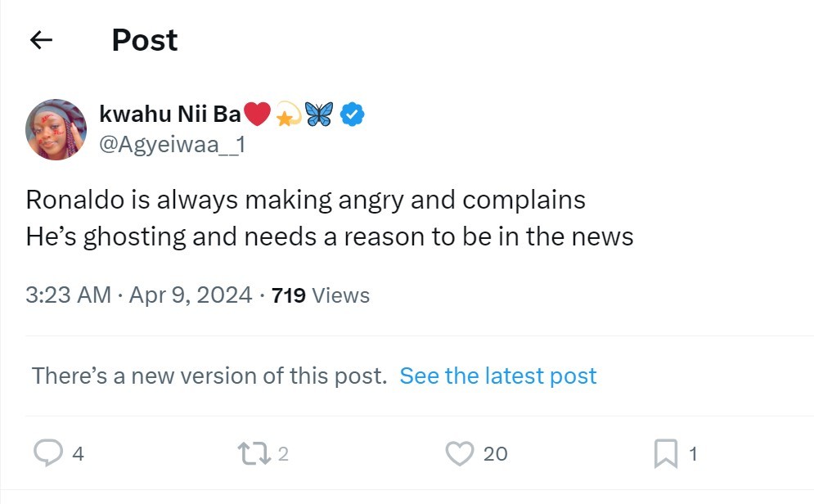Like the post with heart icon

coord(460,453)
